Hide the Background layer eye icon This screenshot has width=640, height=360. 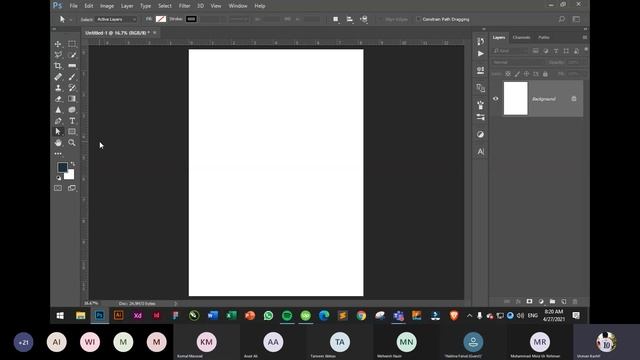pyautogui.click(x=496, y=99)
